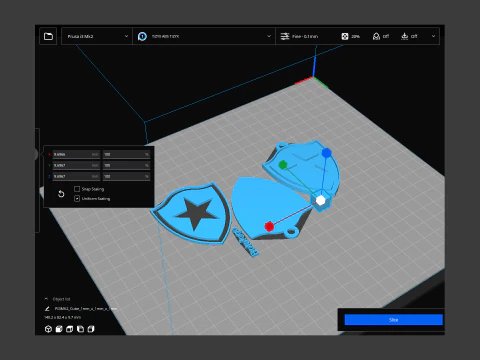Toggle the Uniform Scaling checkbox

tap(77, 198)
